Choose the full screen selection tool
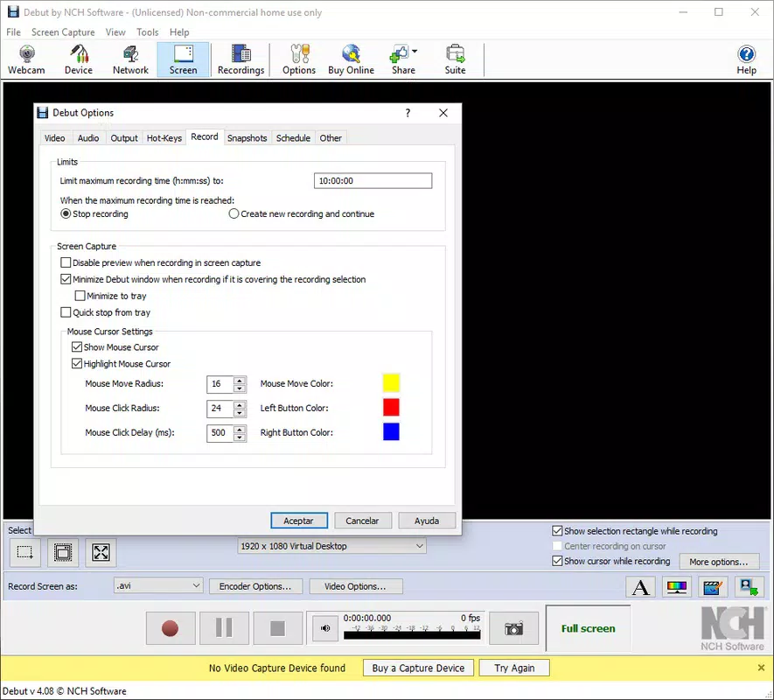 click(101, 552)
